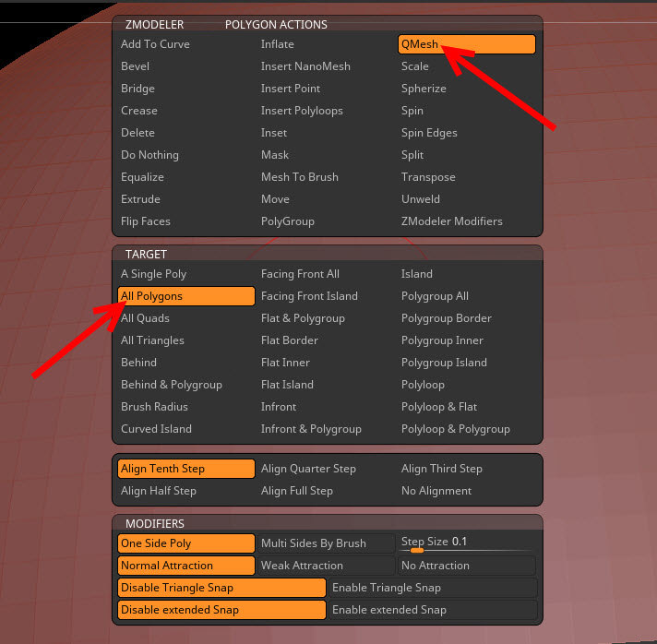Screen dimensions: 657x644
Task: Select the Extrude action
Action: [x=140, y=199]
